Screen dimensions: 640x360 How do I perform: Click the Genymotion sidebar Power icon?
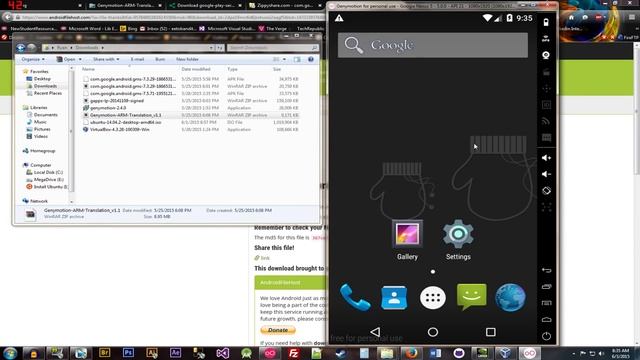(547, 336)
